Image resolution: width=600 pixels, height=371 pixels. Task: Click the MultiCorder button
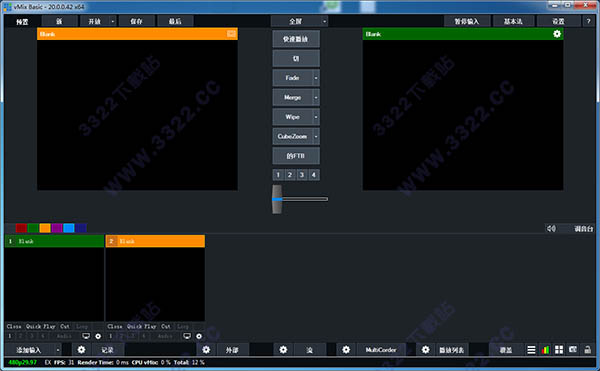[381, 350]
